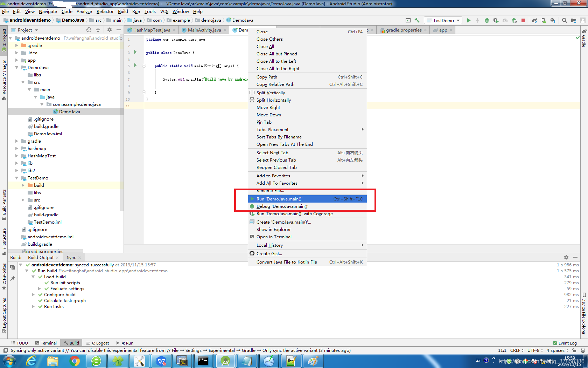The image size is (588, 368).
Task: Click the Apply Changes lightning icon
Action: pos(478,20)
